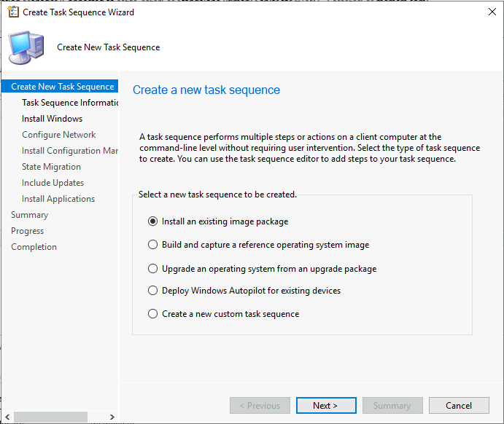Click the 'Create a new task sequence' heading
This screenshot has width=504, height=424.
(206, 90)
